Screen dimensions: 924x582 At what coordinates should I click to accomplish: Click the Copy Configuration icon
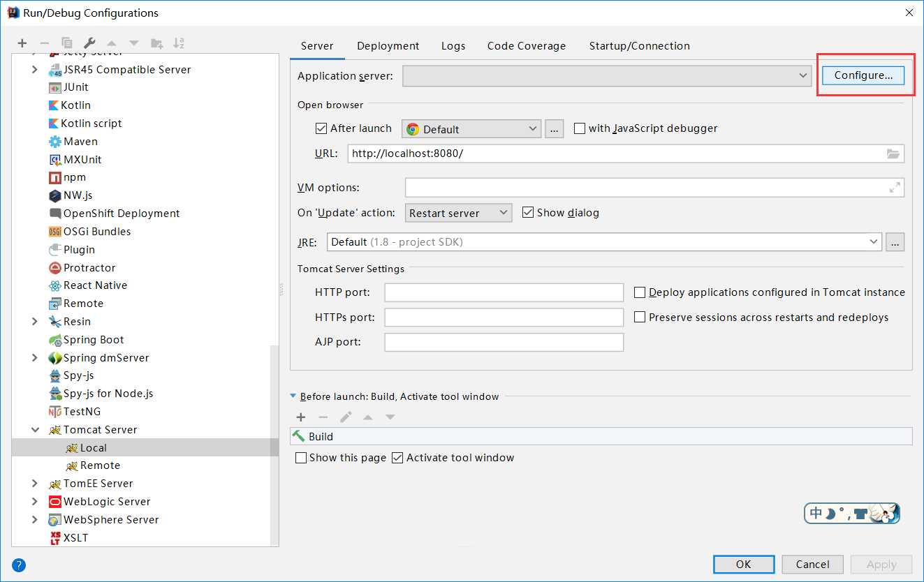tap(67, 43)
